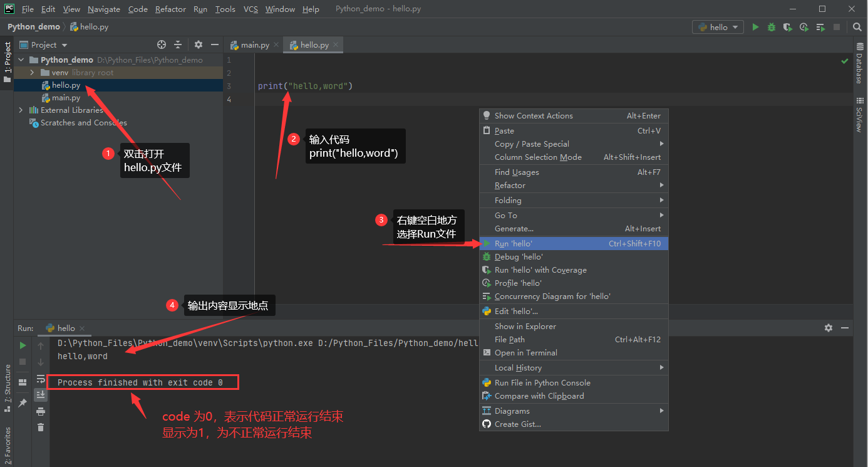The height and width of the screenshot is (467, 868).
Task: Switch to main.py editor tab
Action: click(x=255, y=45)
